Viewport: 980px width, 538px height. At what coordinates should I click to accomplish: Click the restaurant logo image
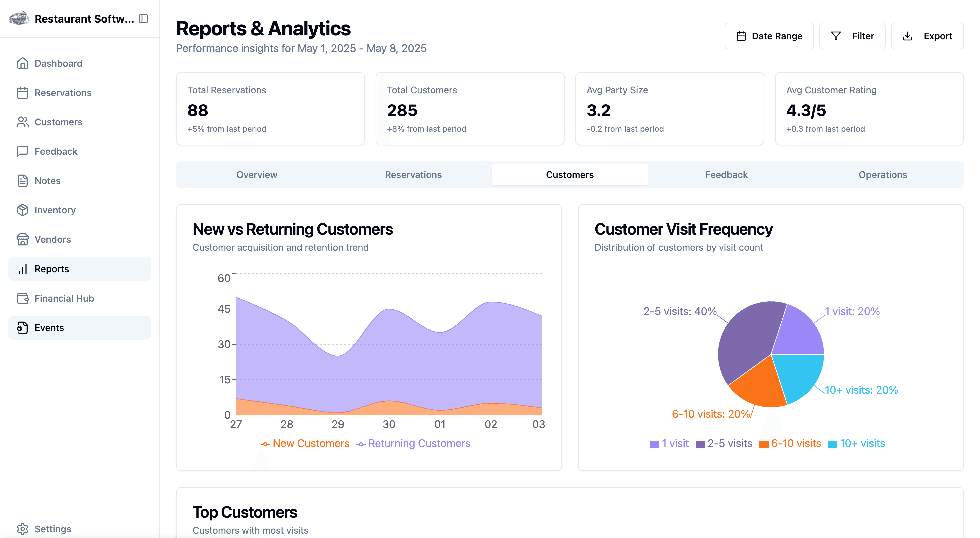19,18
